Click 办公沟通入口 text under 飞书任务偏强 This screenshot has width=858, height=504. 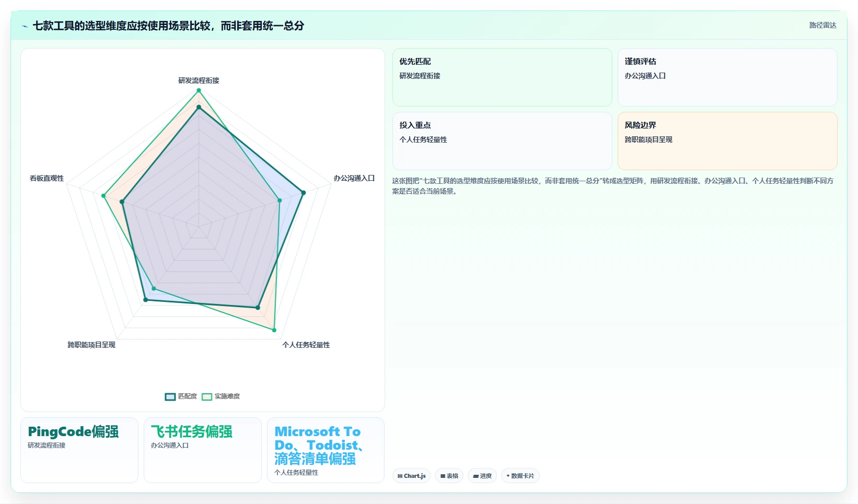pos(170,446)
